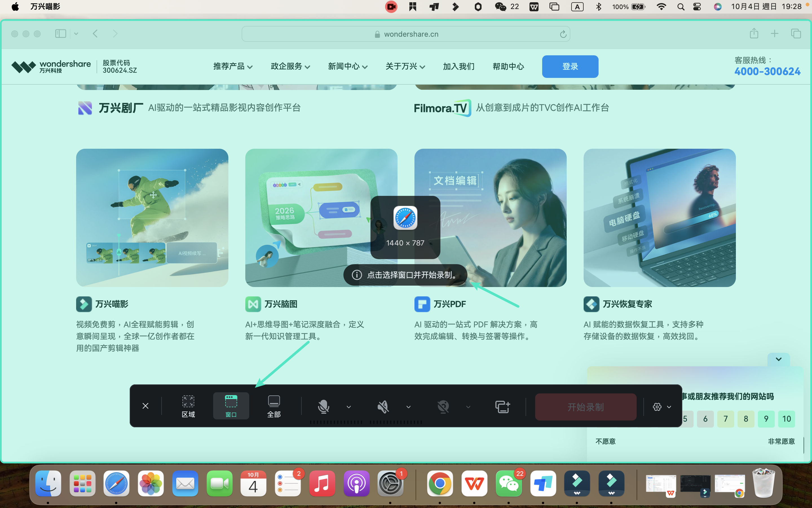Toggle the microphone in recorder toolbar
This screenshot has width=812, height=508.
coord(323,406)
